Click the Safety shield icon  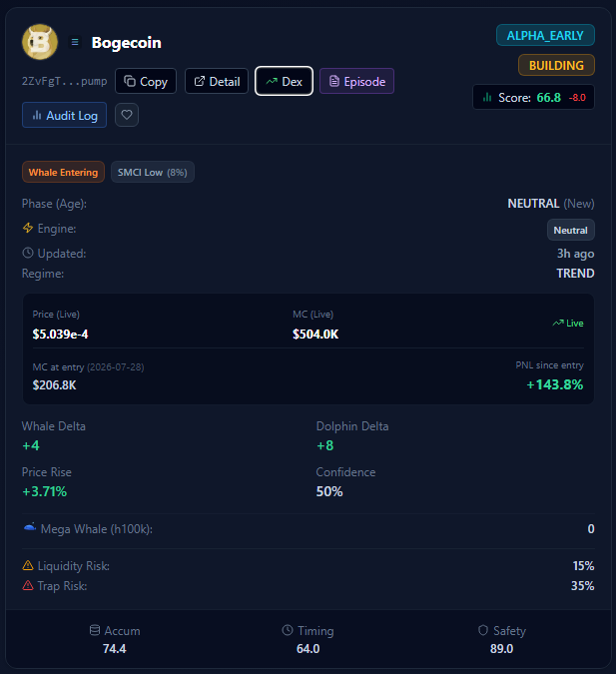483,630
